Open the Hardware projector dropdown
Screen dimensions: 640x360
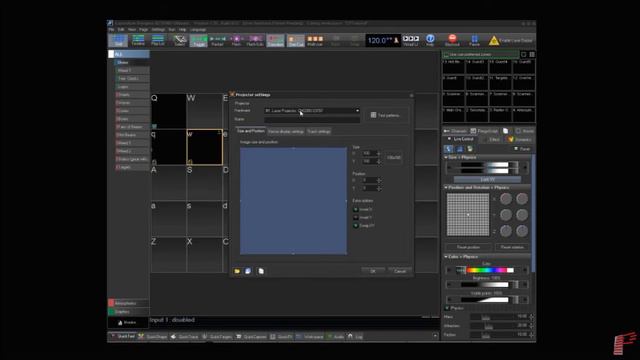pyautogui.click(x=312, y=111)
